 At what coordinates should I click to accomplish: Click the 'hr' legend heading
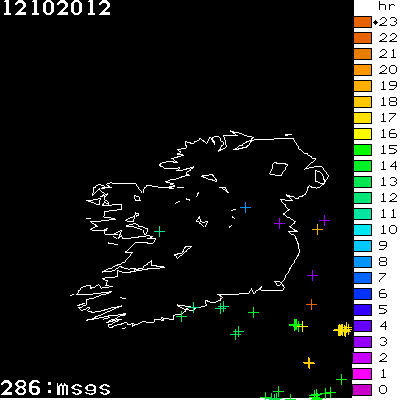pos(387,6)
